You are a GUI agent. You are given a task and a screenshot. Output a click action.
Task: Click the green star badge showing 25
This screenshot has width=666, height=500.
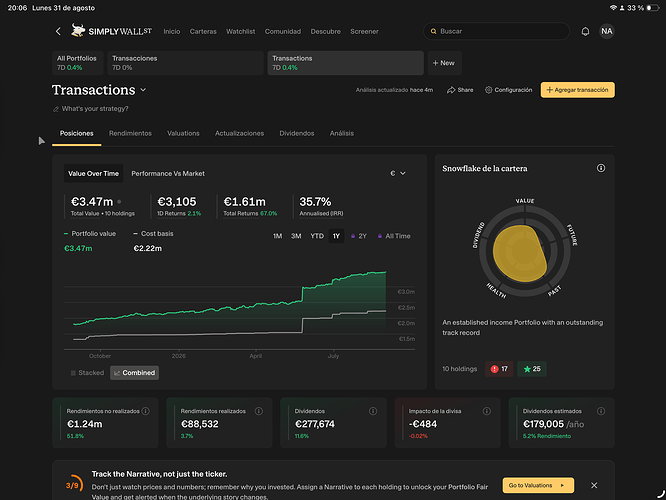(532, 369)
